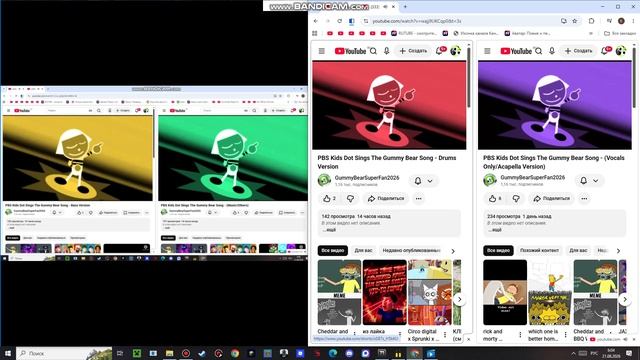
Task: Open account avatar in Acapella Version header
Action: click(x=621, y=51)
